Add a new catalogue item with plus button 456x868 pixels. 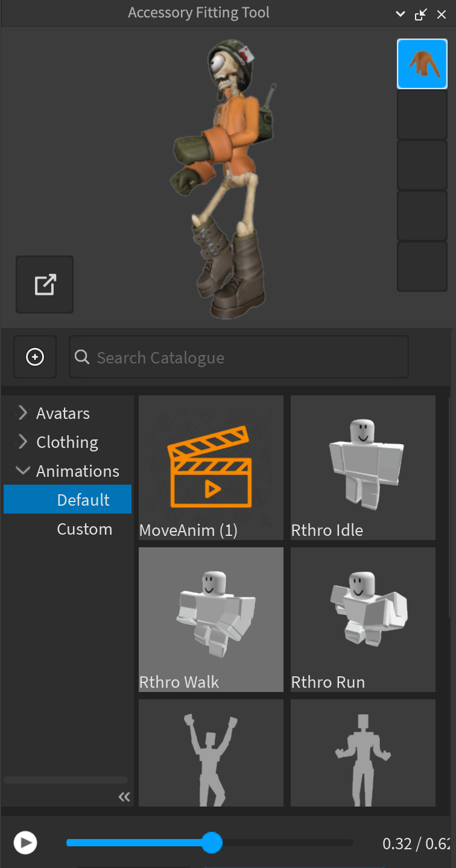pyautogui.click(x=35, y=357)
